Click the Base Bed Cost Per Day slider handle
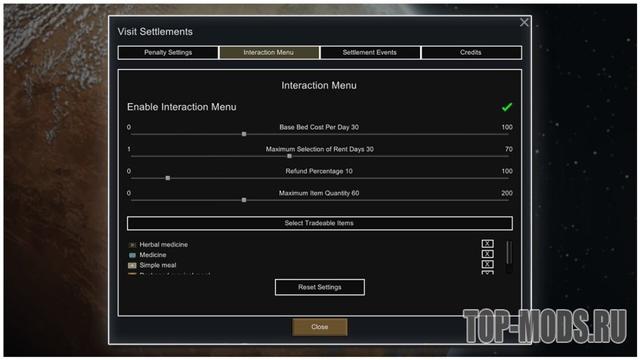The width and height of the screenshot is (640, 360). tap(244, 134)
